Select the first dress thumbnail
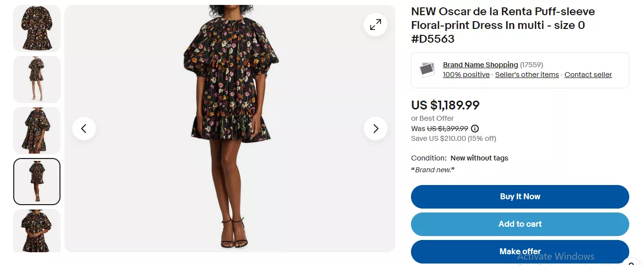644x265 pixels. coord(37,28)
